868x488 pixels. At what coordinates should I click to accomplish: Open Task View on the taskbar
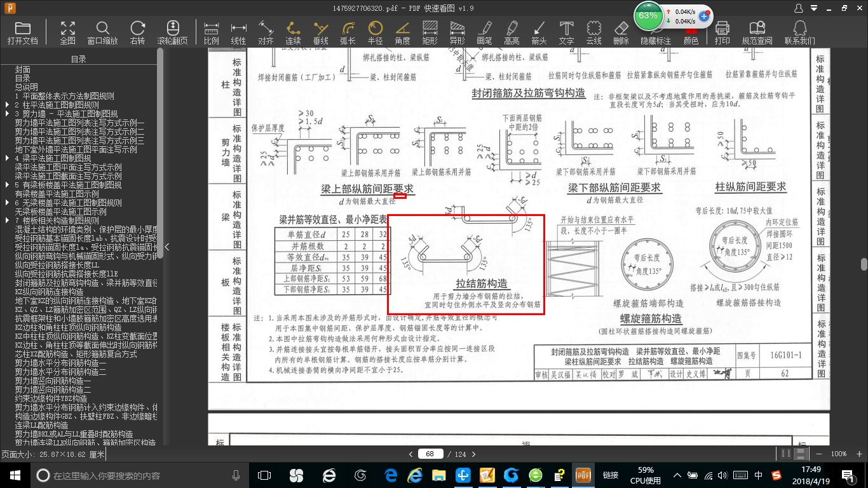tap(264, 475)
